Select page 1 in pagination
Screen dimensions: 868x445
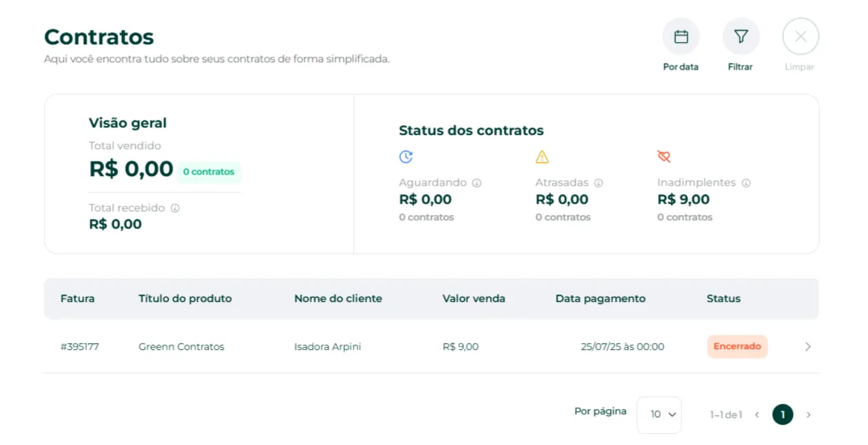[x=783, y=414]
